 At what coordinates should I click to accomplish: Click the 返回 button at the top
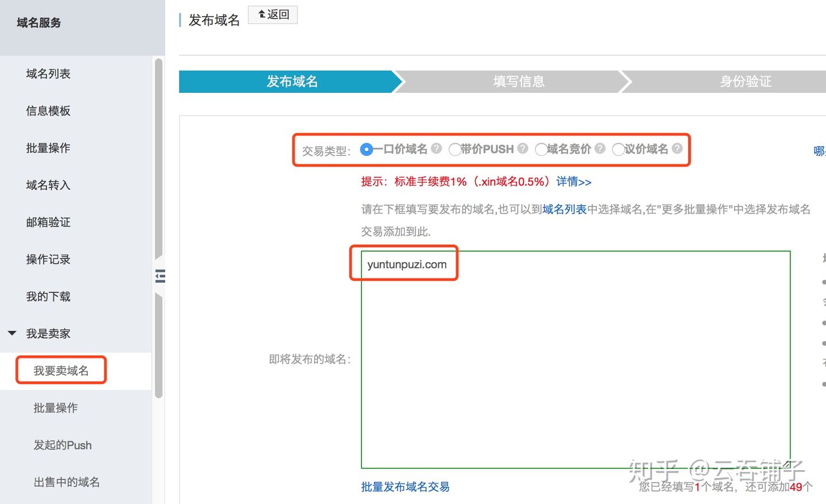[x=272, y=14]
